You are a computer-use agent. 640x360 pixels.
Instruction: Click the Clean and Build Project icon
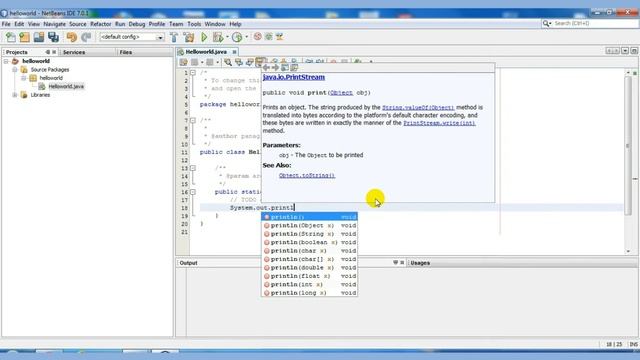[x=189, y=37]
